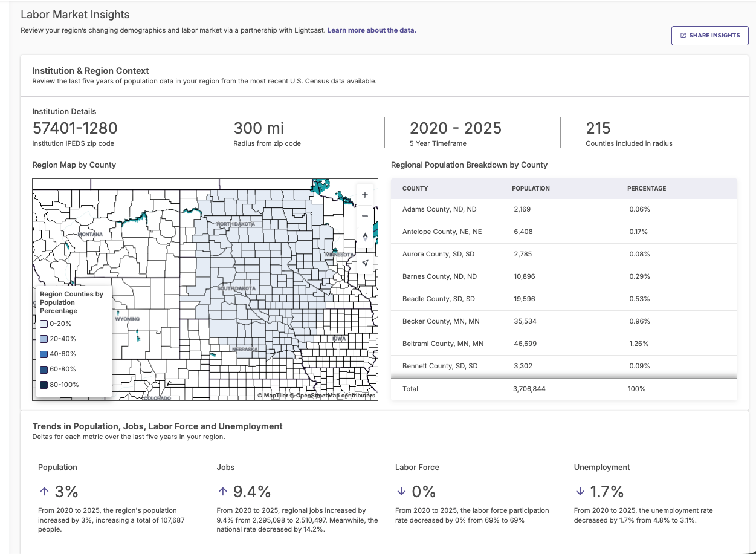The image size is (756, 554).
Task: Click the Montana map label
Action: [x=90, y=234]
